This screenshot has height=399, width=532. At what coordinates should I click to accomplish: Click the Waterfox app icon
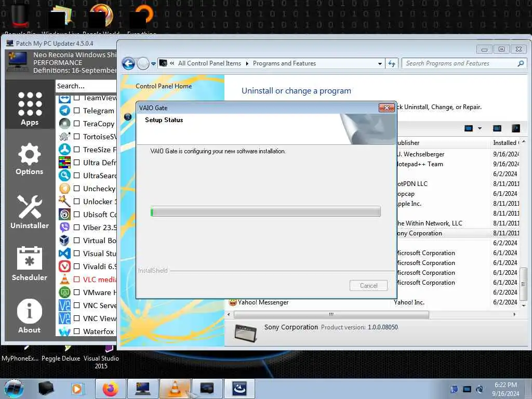tap(64, 331)
